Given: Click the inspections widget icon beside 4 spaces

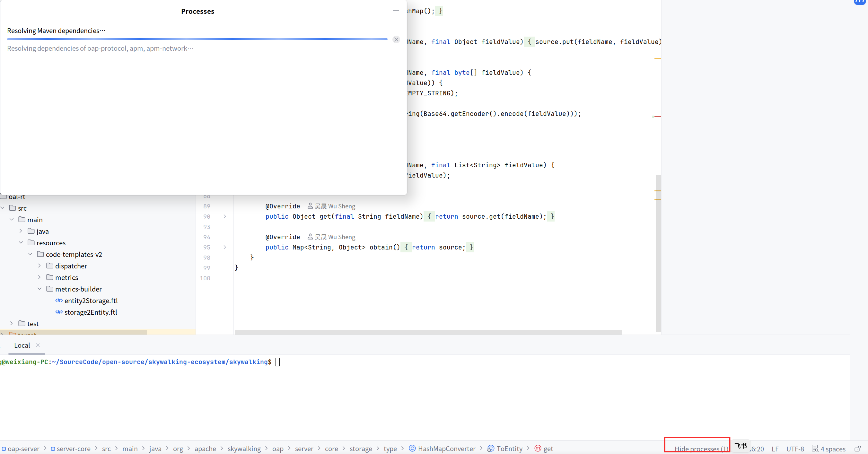Looking at the screenshot, I should (815, 448).
